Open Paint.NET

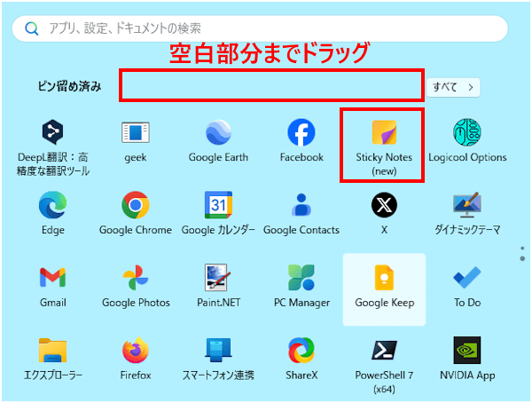(x=218, y=286)
